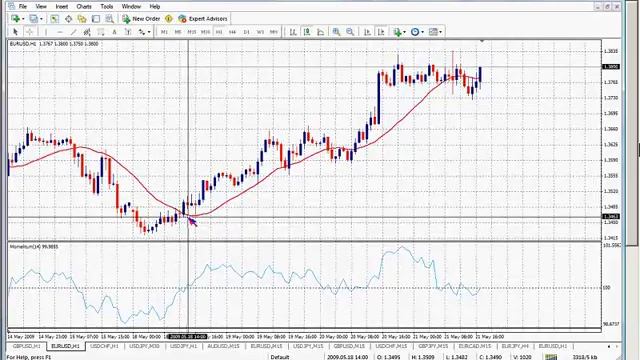Set timeframe to H4
640x360 pixels.
[233, 32]
